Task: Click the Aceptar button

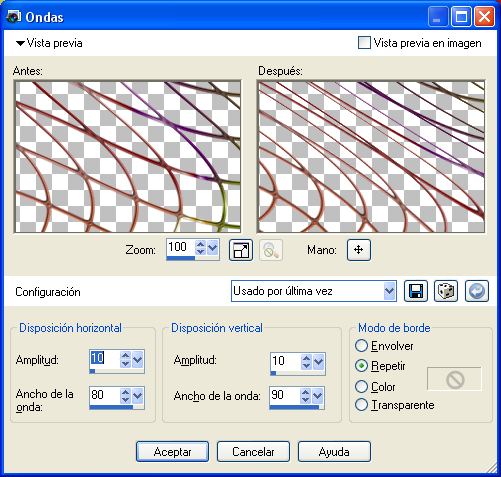Action: 172,452
